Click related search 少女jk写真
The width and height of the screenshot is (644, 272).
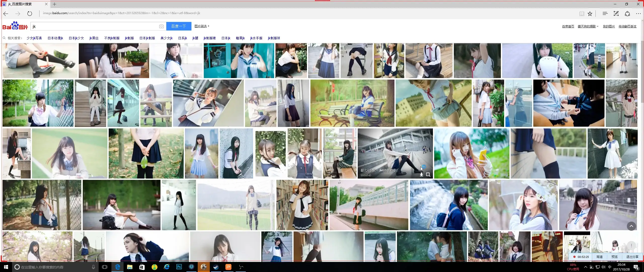tap(34, 38)
